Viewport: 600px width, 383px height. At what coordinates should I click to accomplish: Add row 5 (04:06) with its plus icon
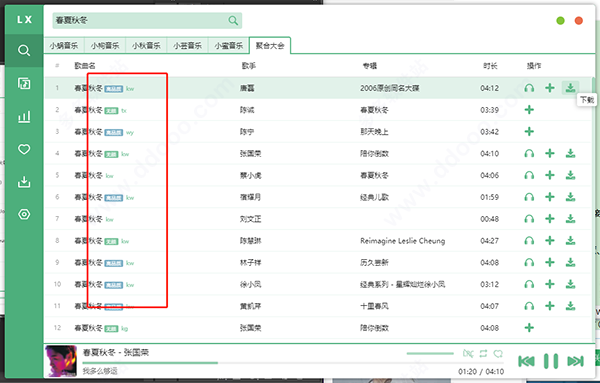[549, 175]
